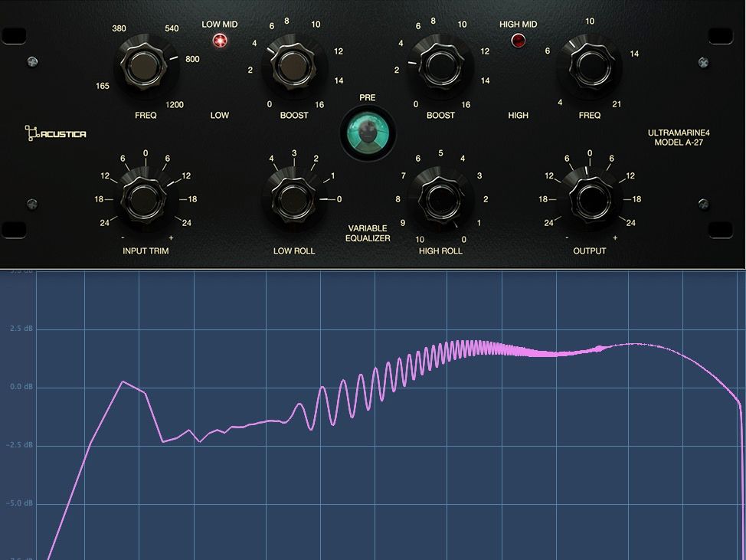The width and height of the screenshot is (746, 560).
Task: Toggle the LOW MID red LED switch
Action: tap(220, 41)
